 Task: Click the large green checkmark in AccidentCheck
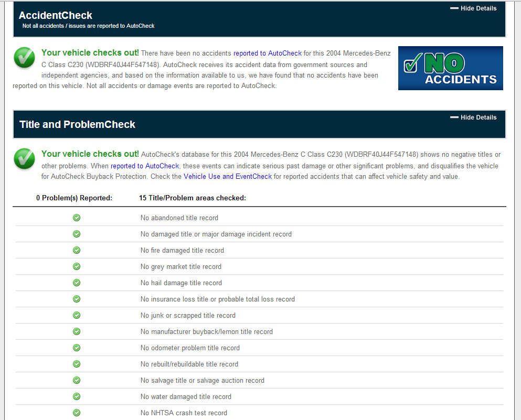(x=24, y=58)
